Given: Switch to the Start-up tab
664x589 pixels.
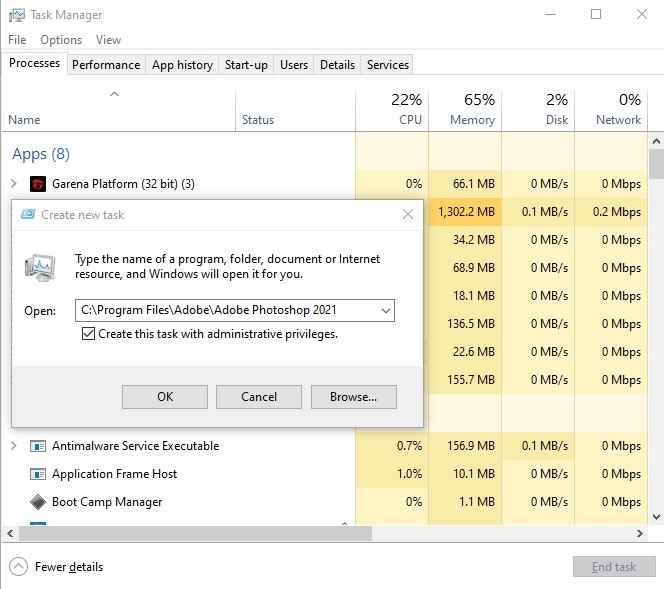Looking at the screenshot, I should 246,65.
